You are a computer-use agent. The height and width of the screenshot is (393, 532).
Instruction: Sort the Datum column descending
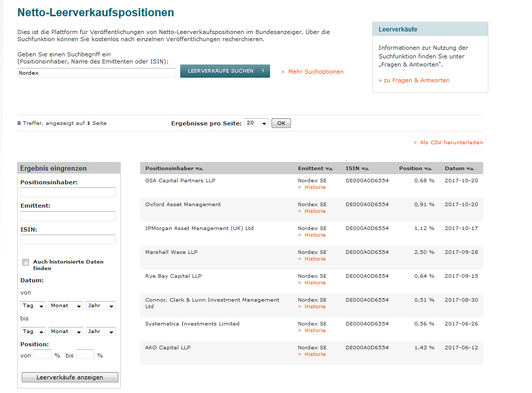coord(468,168)
